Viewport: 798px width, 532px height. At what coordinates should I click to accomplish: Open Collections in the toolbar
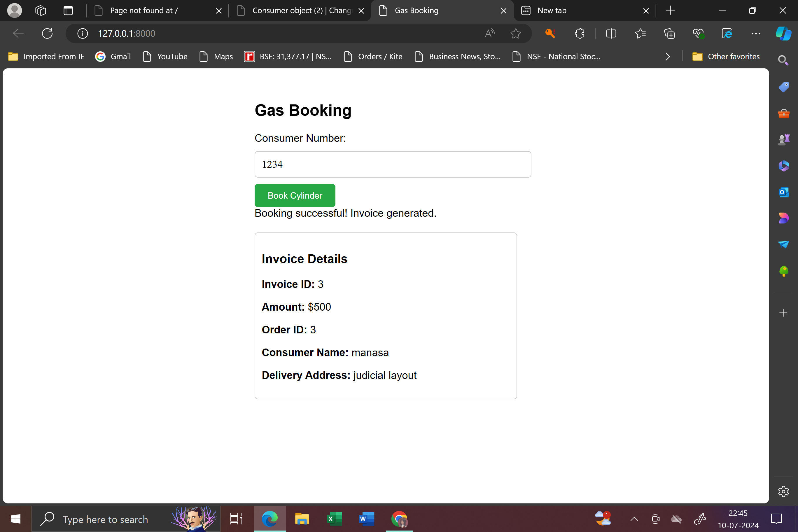669,33
